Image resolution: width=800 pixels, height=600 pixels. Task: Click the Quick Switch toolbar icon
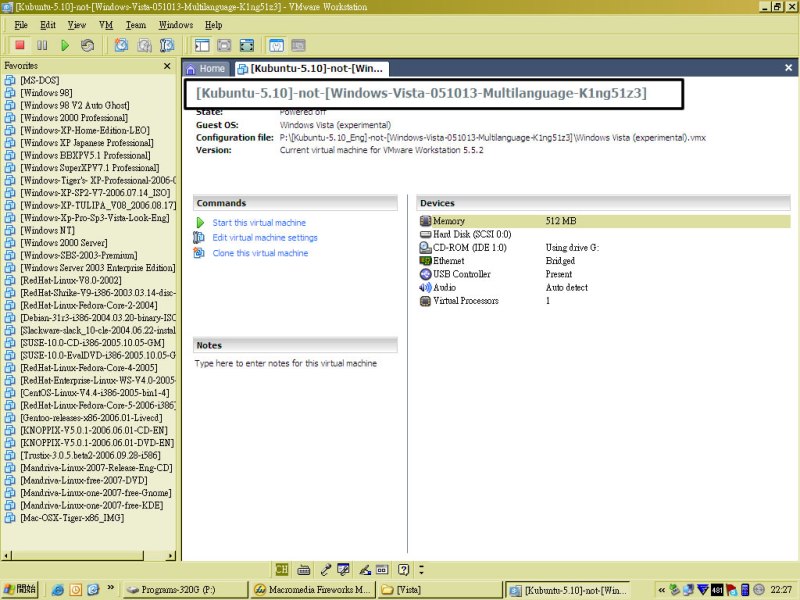pyautogui.click(x=224, y=45)
